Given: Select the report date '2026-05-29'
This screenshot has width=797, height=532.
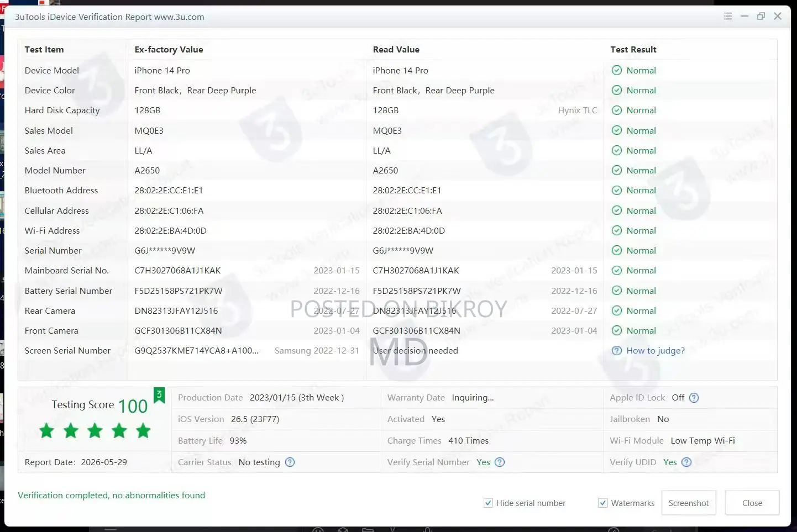Looking at the screenshot, I should click(104, 462).
